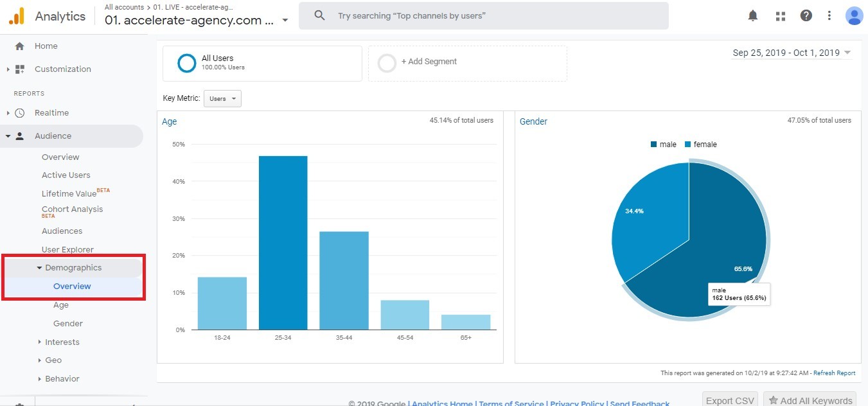
Task: Open the Active Users report
Action: click(66, 175)
